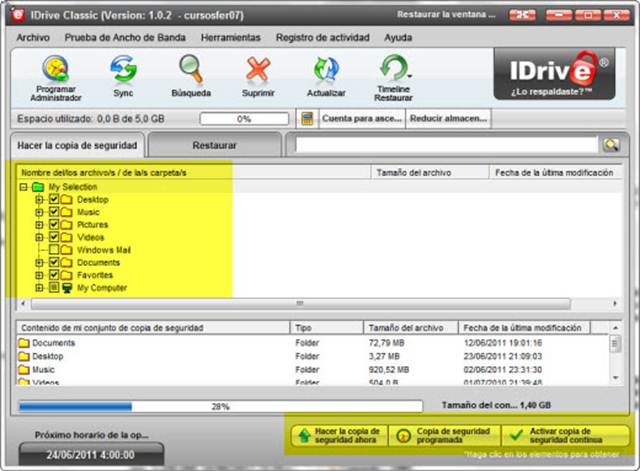Screen dimensions: 640x471
Task: Expand the Pictures tree node
Action: pyautogui.click(x=39, y=224)
